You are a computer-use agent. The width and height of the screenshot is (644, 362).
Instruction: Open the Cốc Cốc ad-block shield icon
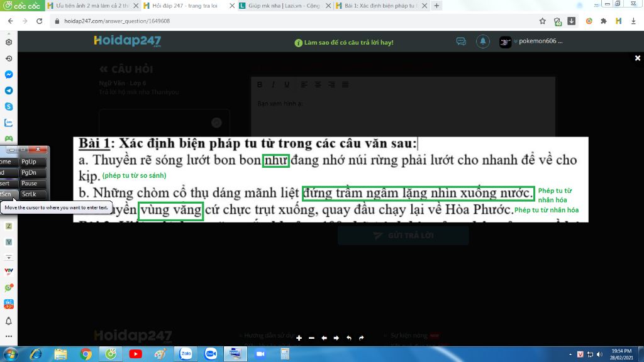[557, 21]
